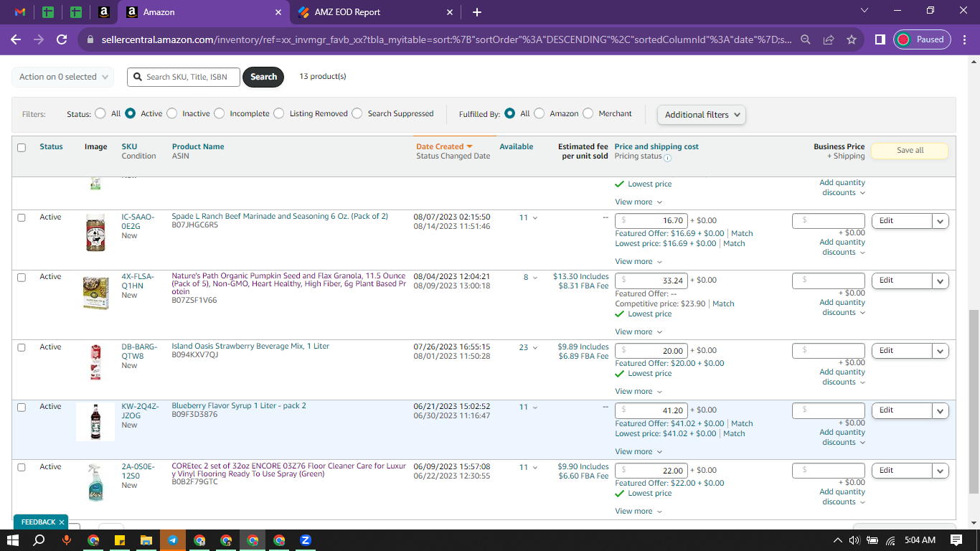Sort by the Date Created column
This screenshot has height=551, width=980.
pyautogui.click(x=444, y=146)
